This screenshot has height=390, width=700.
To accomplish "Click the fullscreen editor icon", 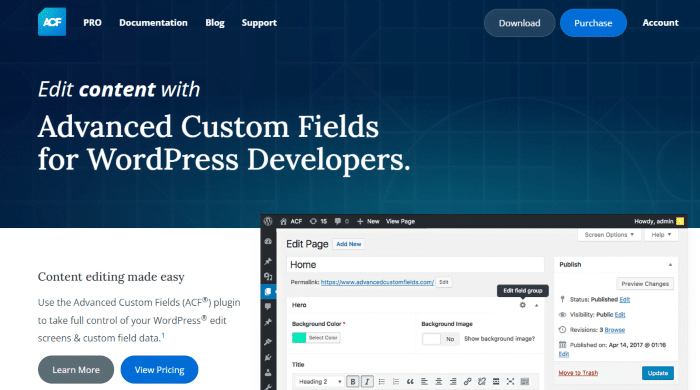I will click(x=510, y=382).
